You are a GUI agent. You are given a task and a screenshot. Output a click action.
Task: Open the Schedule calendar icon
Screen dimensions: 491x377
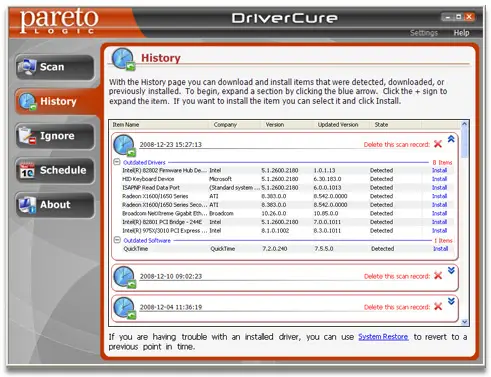click(x=27, y=170)
